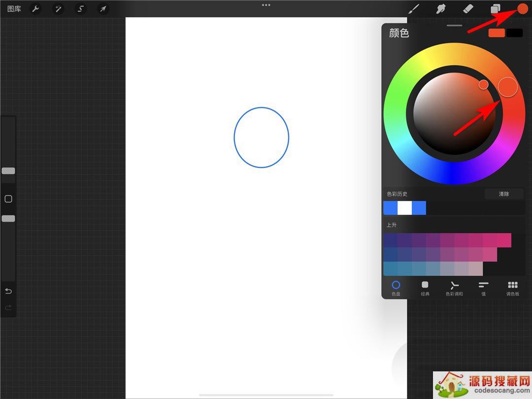Pick the Eraser tool
Image resolution: width=532 pixels, height=399 pixels.
pyautogui.click(x=468, y=9)
